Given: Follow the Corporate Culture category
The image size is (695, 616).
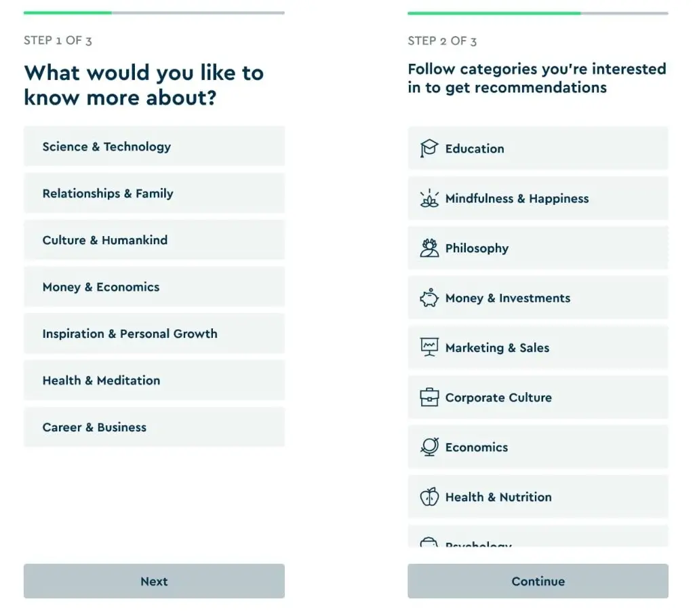Looking at the screenshot, I should [x=538, y=397].
